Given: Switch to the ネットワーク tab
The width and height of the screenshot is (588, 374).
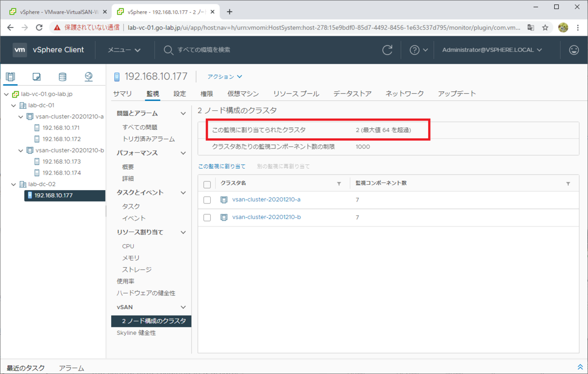Looking at the screenshot, I should (405, 94).
